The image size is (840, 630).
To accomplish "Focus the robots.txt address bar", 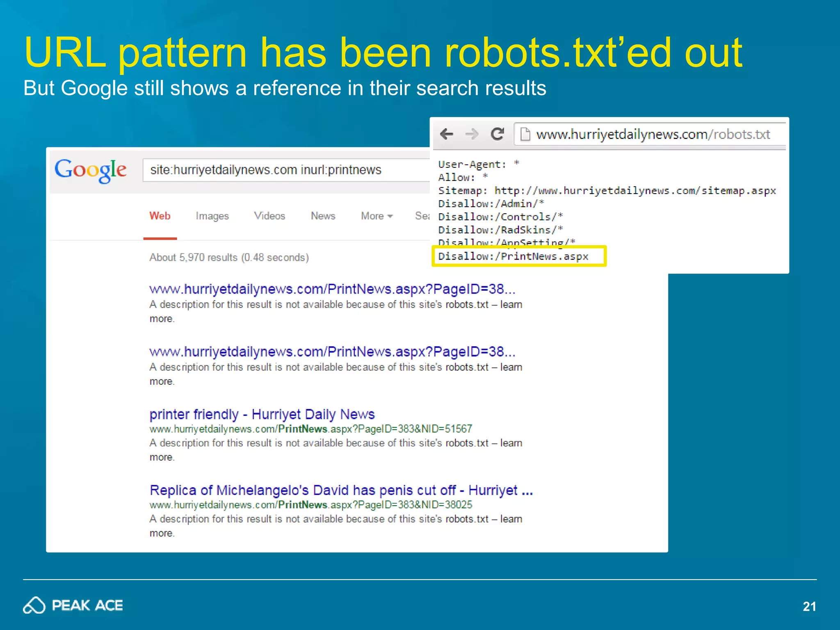I will (650, 134).
